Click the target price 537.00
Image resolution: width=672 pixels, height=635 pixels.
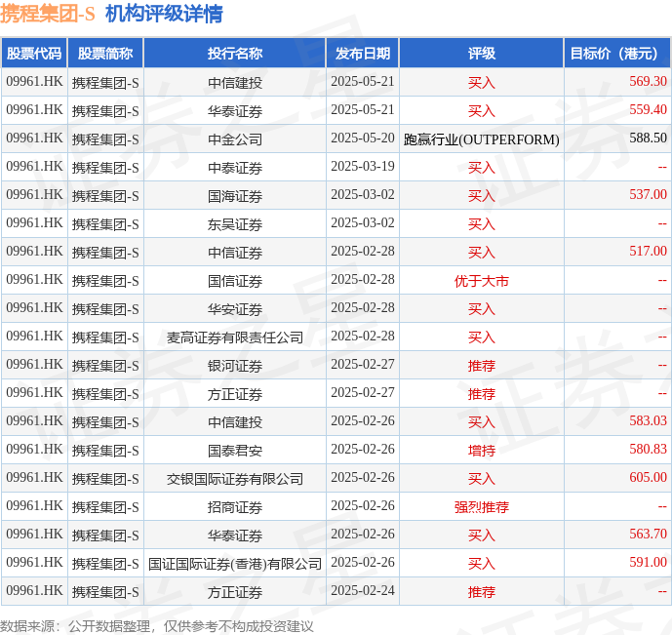click(648, 194)
